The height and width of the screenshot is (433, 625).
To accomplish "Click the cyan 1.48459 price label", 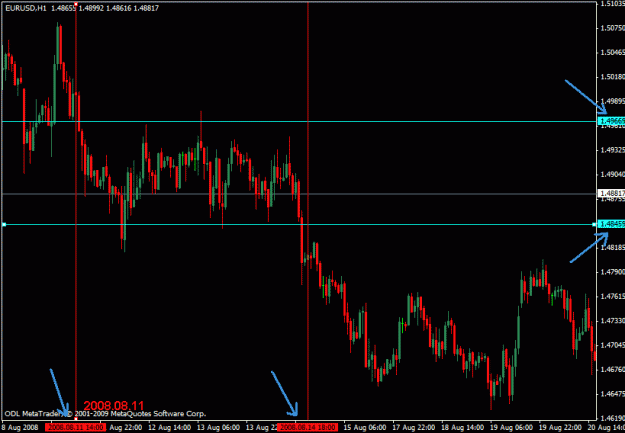I will tap(612, 224).
